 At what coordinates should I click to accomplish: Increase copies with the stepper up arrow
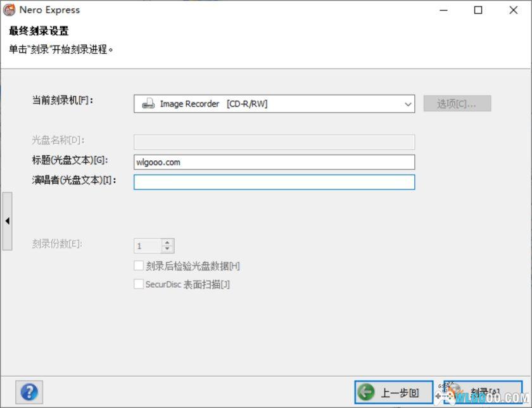[x=167, y=243]
